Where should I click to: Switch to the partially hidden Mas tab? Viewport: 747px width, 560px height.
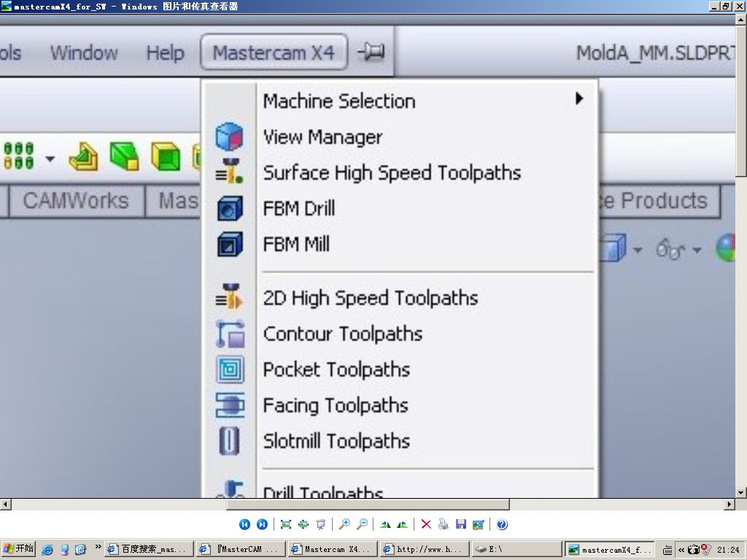[x=174, y=201]
